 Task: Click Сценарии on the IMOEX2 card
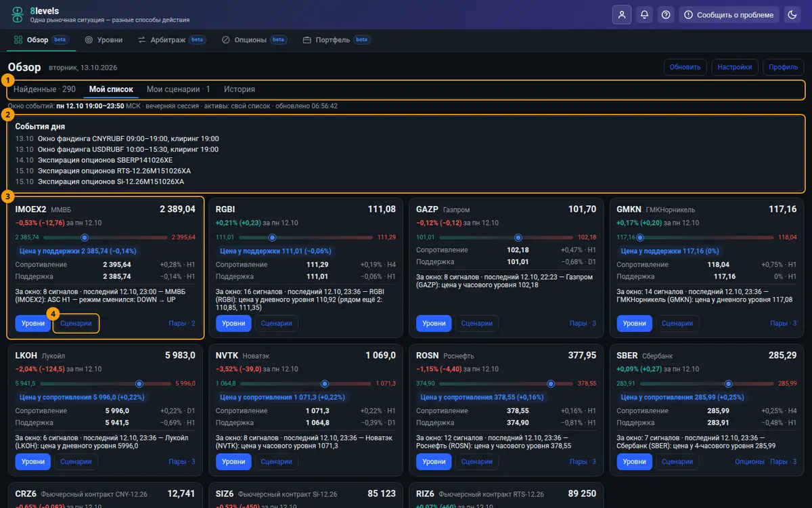point(76,324)
